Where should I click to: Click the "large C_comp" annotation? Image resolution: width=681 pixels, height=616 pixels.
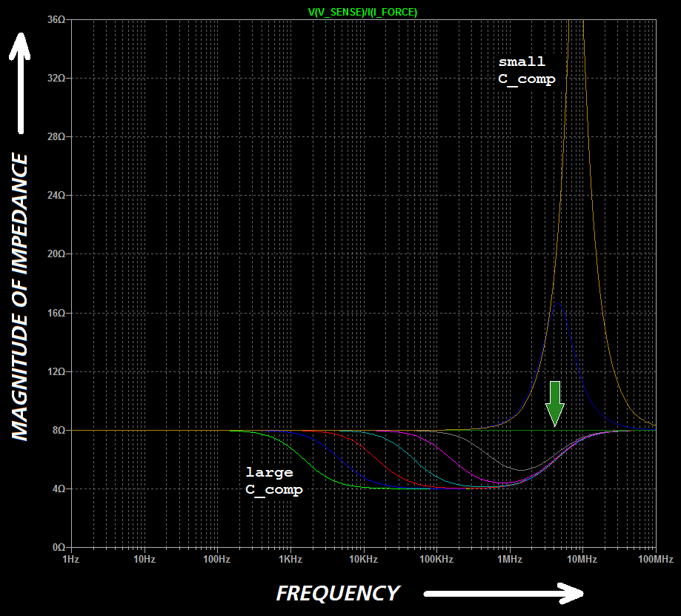click(274, 481)
